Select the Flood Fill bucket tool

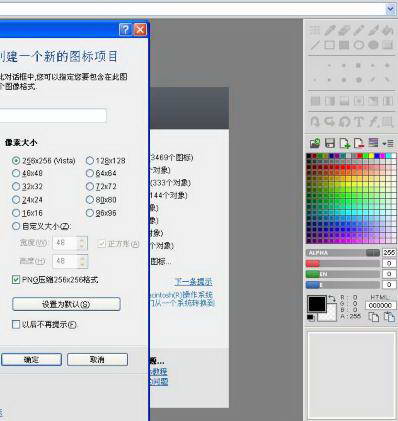pos(388,30)
